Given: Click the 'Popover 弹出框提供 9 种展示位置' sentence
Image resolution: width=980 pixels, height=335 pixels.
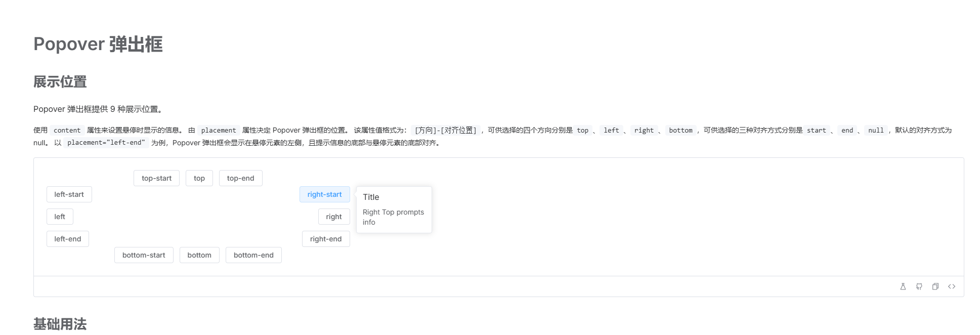Looking at the screenshot, I should (98, 109).
